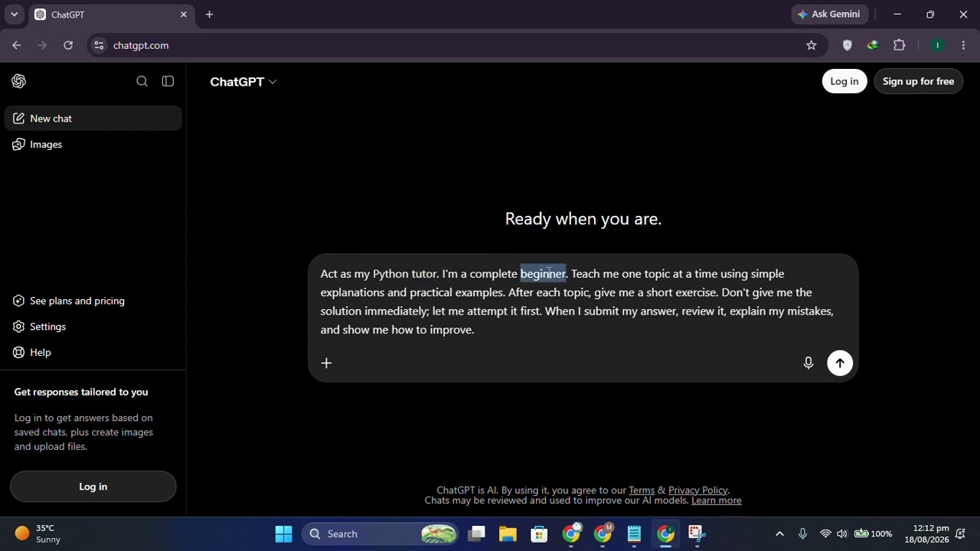Open the tab search dropdown arrow
980x551 pixels.
(x=14, y=14)
